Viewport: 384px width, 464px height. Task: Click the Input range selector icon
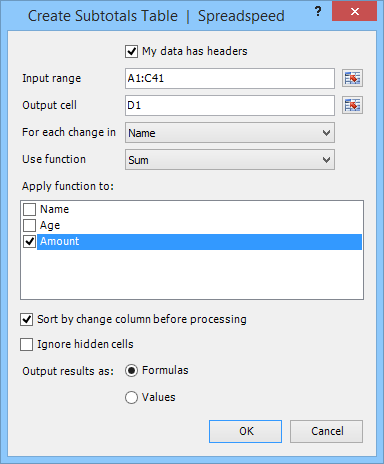click(x=352, y=78)
